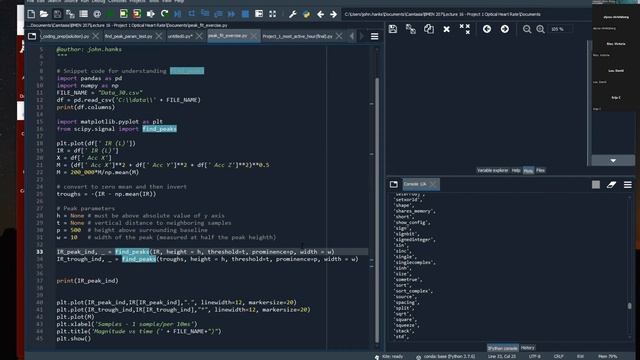Show previous plot circle arrow

click(x=487, y=29)
